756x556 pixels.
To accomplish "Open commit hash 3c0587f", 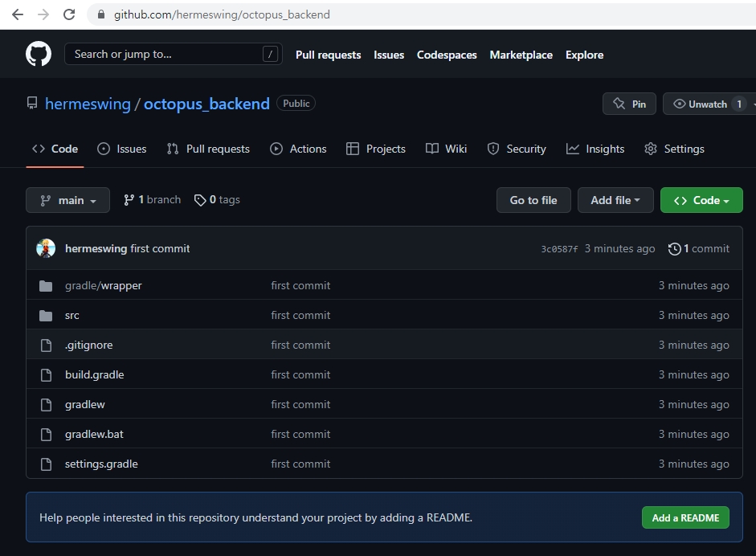I will [x=559, y=249].
